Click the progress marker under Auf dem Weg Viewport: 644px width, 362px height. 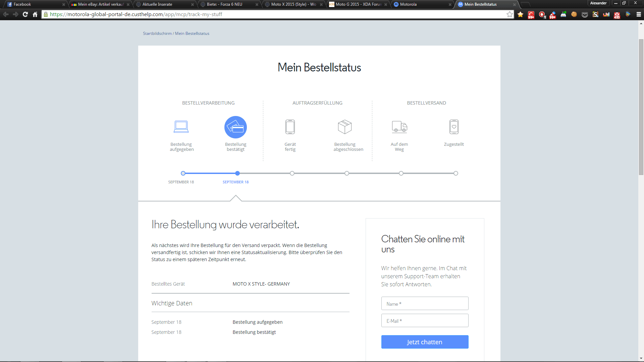coord(401,173)
